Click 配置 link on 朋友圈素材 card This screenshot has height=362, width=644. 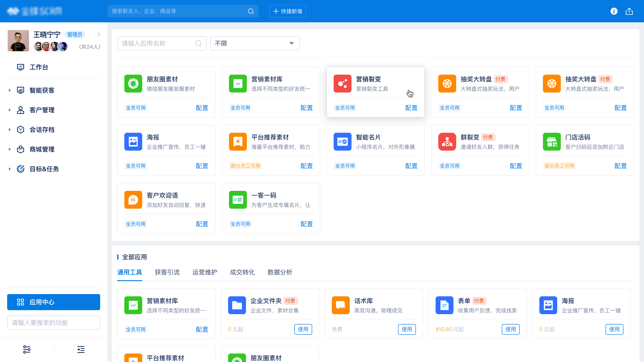(x=202, y=108)
